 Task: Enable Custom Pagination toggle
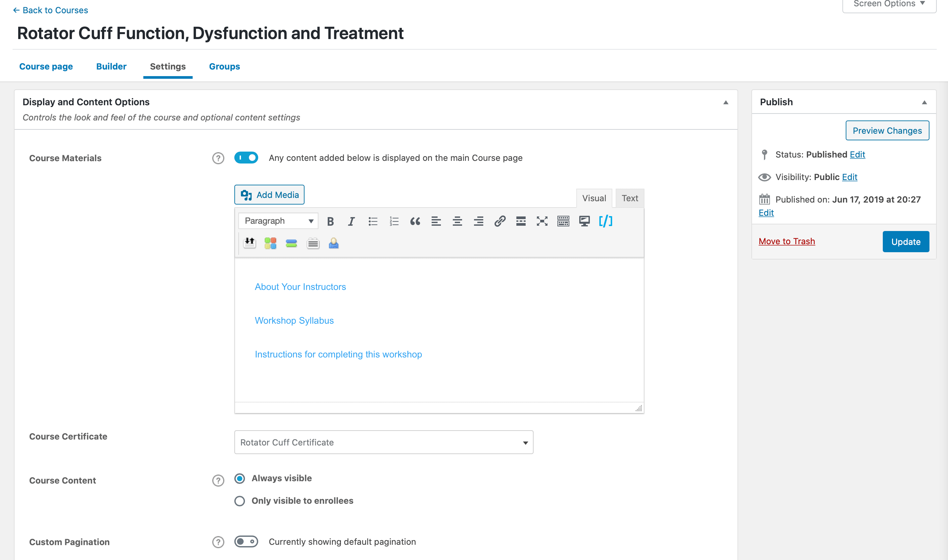(x=246, y=541)
